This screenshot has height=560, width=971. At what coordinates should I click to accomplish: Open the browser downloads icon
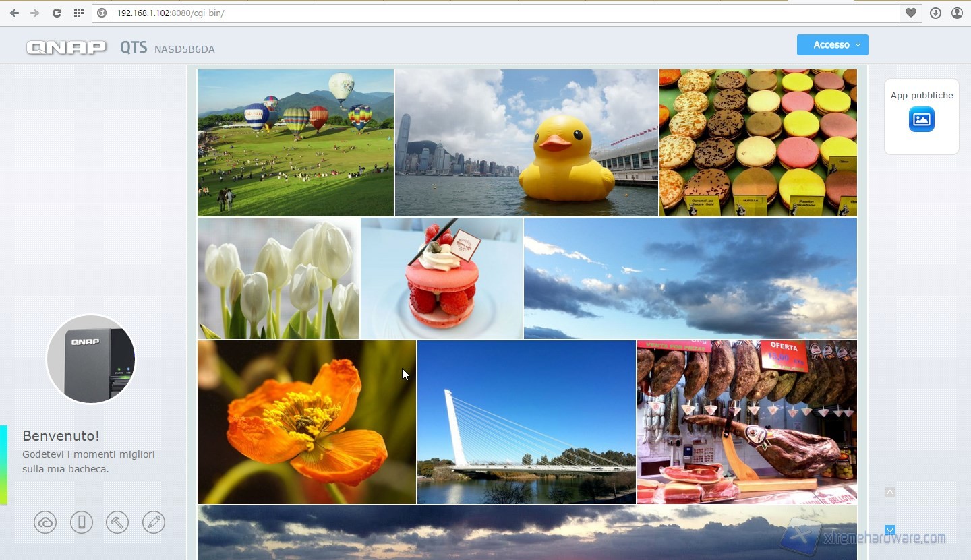tap(935, 13)
